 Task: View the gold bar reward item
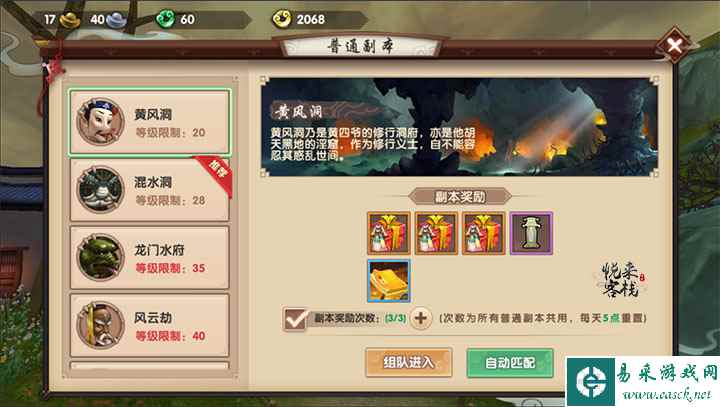point(388,281)
